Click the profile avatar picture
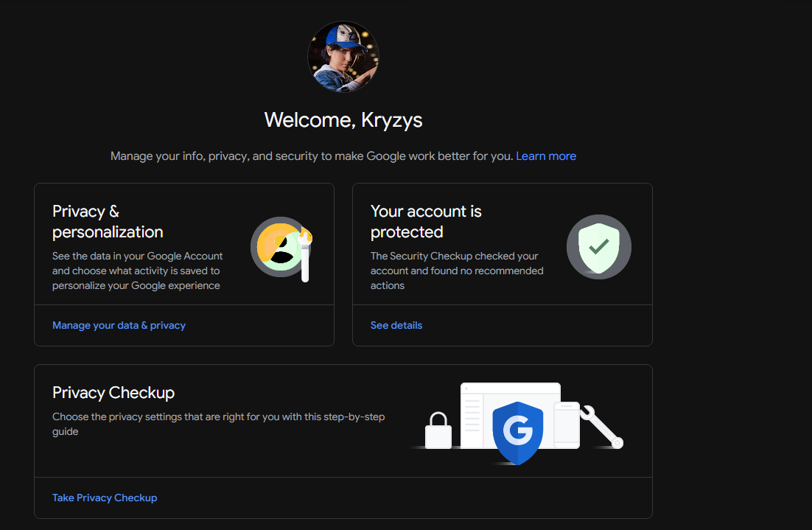Viewport: 812px width, 530px height. coord(343,57)
